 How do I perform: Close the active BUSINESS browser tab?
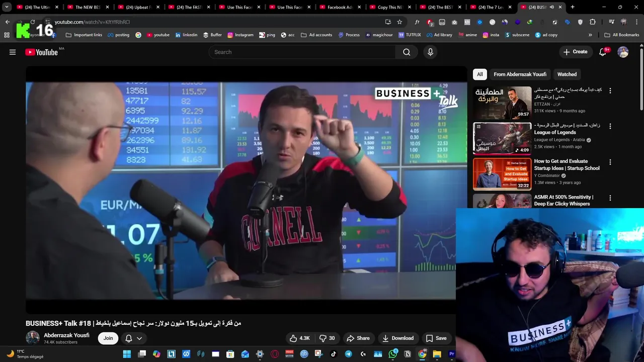[560, 7]
